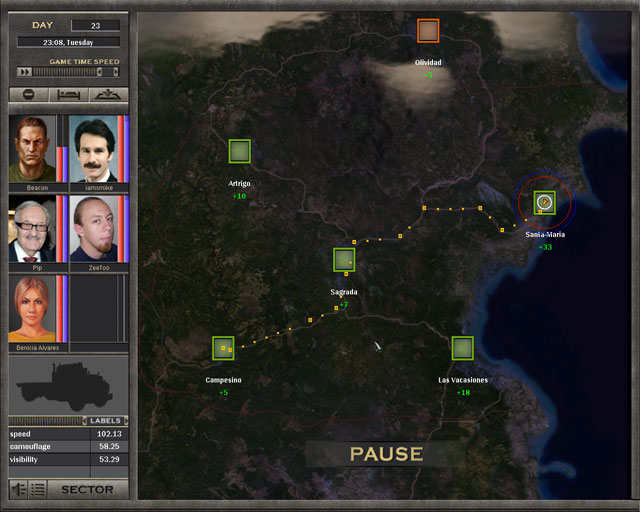Click the +18 value under Las Vacasiones
Viewport: 640px width, 512px height.
click(463, 393)
